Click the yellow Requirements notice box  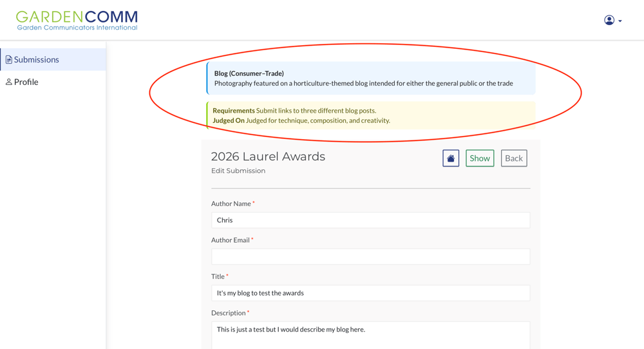370,115
